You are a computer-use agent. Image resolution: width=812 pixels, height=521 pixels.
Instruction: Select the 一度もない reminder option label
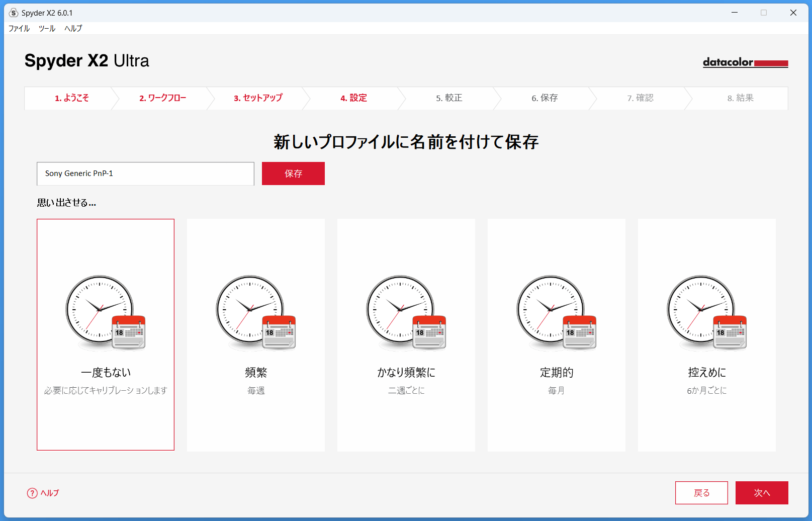click(x=106, y=373)
